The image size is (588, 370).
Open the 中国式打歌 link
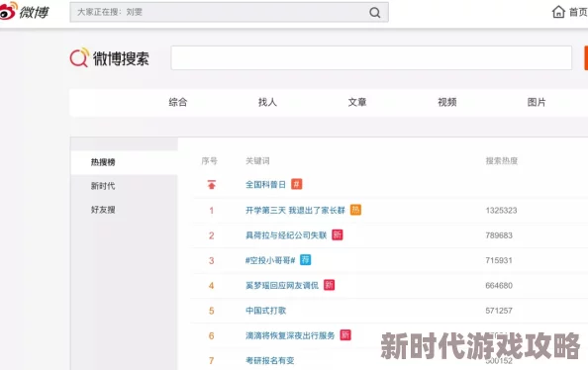tap(265, 311)
